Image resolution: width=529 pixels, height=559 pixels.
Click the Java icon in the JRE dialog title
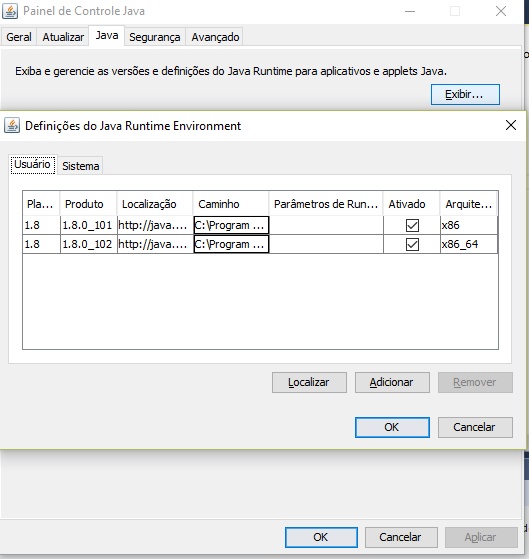(12, 126)
